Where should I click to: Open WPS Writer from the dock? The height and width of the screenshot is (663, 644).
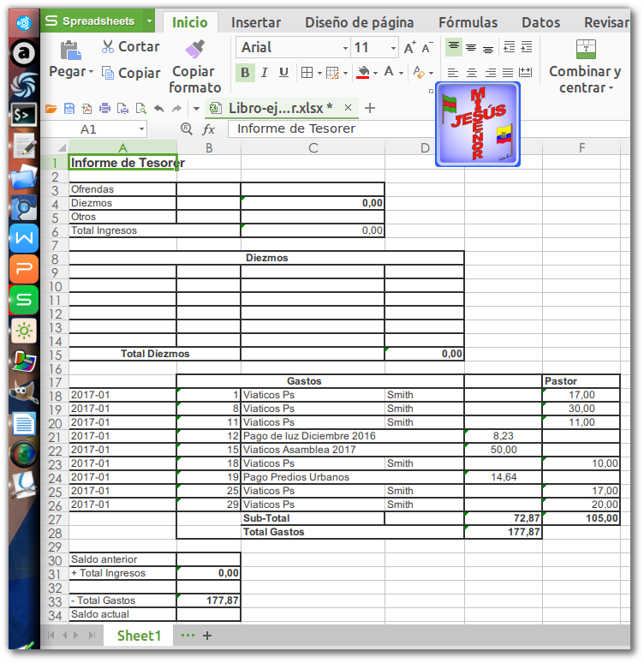point(24,238)
